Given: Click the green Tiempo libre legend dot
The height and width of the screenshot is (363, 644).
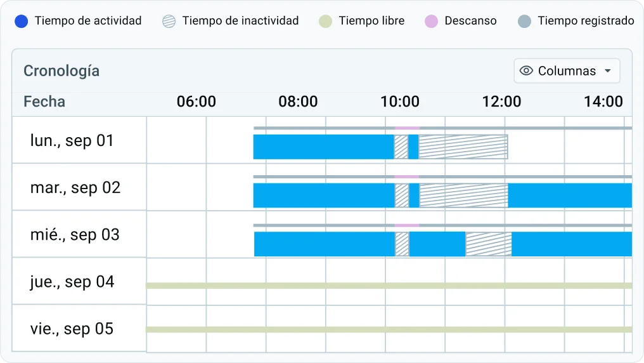Looking at the screenshot, I should [x=325, y=21].
